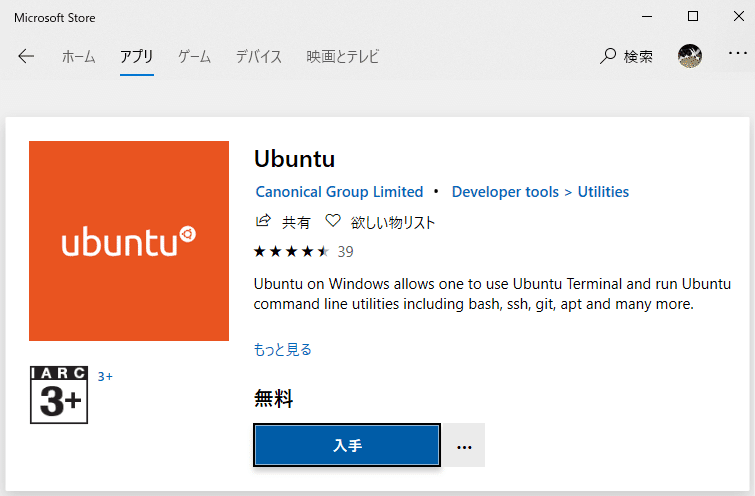
Task: Close the Microsoft Store window
Action: tap(739, 16)
